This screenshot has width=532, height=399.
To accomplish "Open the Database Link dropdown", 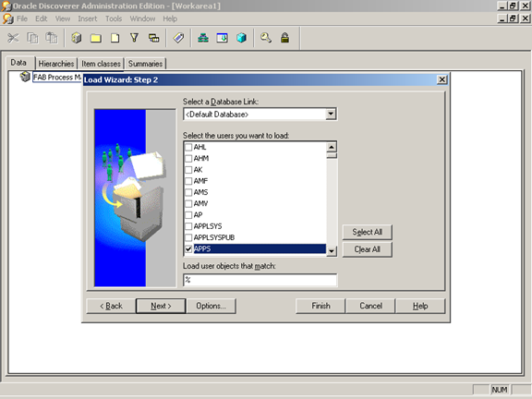I will 331,115.
